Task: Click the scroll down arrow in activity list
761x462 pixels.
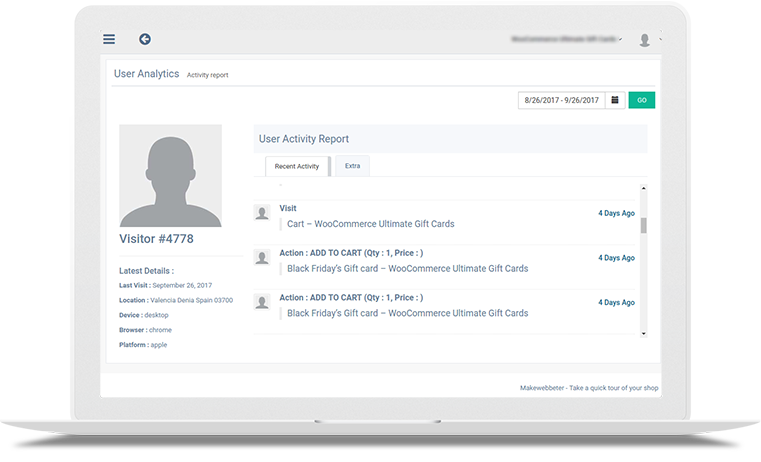Action: [x=643, y=333]
